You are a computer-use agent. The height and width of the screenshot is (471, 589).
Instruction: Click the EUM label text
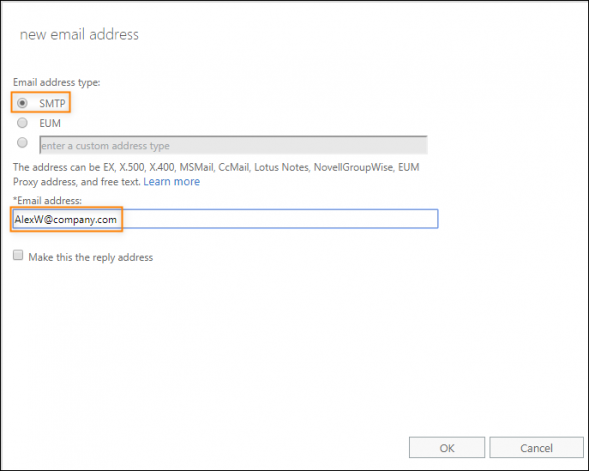[50, 123]
